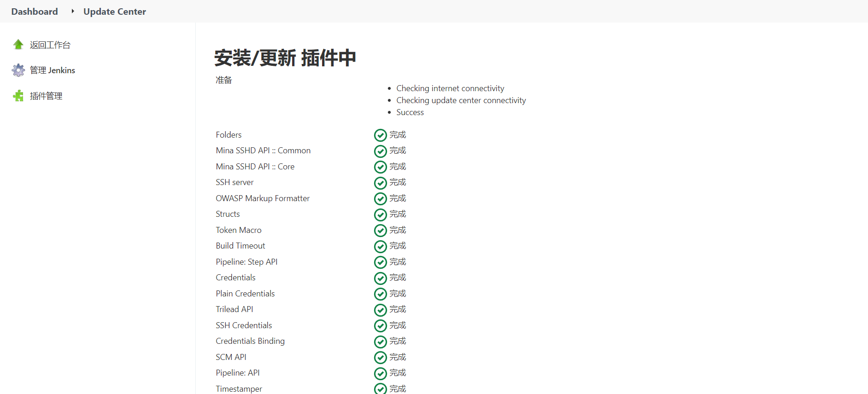868x394 pixels.
Task: Open 插件管理 sidebar item
Action: pos(46,96)
